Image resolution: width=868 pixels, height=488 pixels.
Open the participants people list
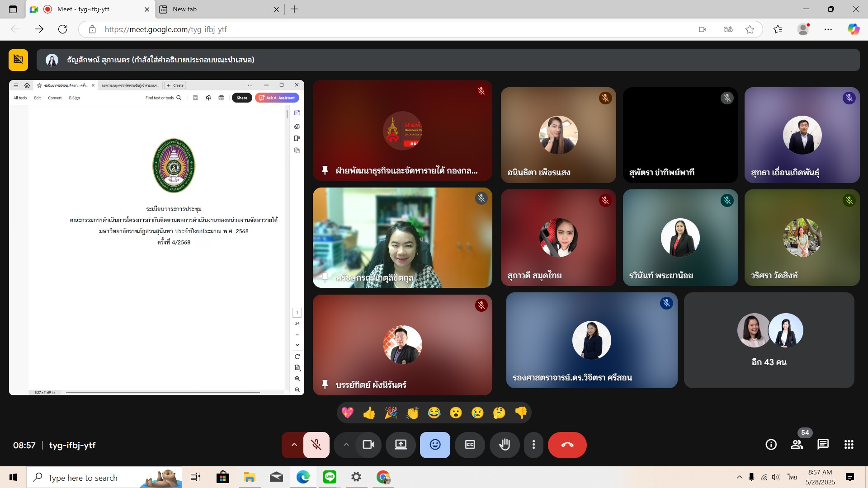[797, 445]
